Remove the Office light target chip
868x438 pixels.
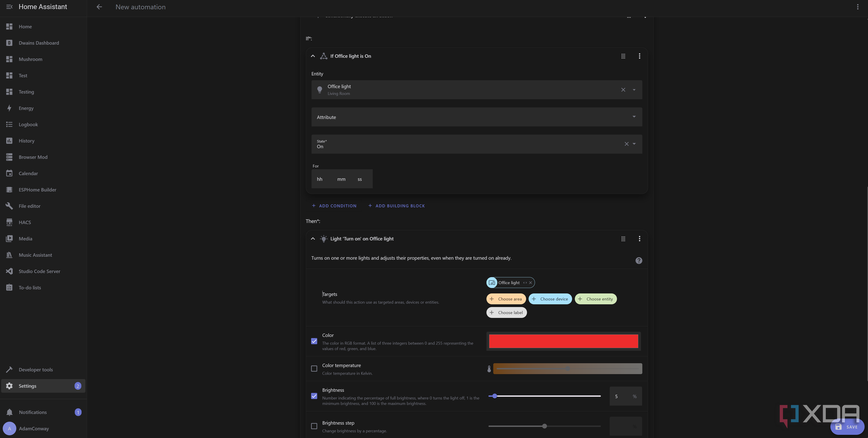[530, 283]
